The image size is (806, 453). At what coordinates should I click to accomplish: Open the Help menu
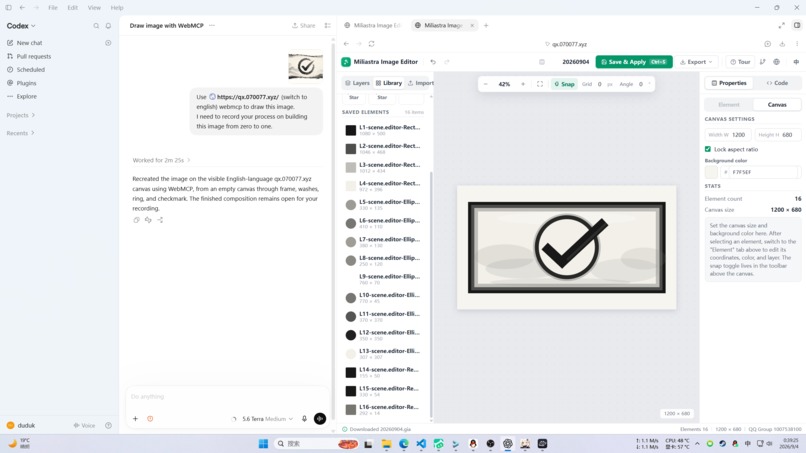[x=117, y=8]
